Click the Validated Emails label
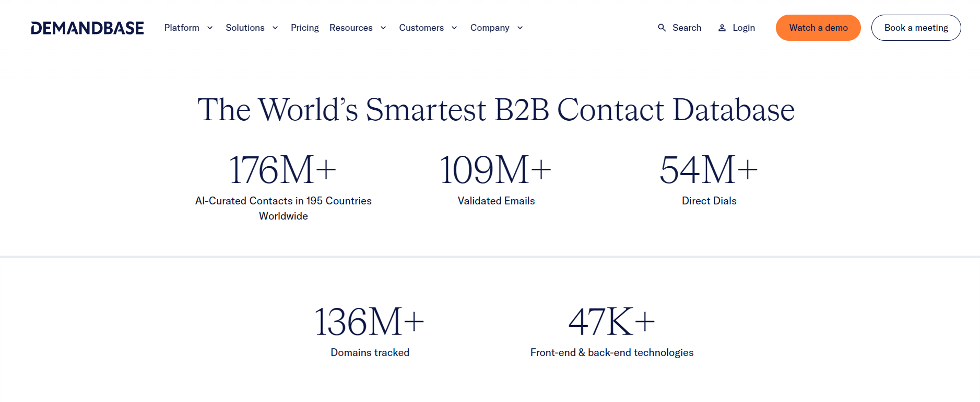 point(496,201)
